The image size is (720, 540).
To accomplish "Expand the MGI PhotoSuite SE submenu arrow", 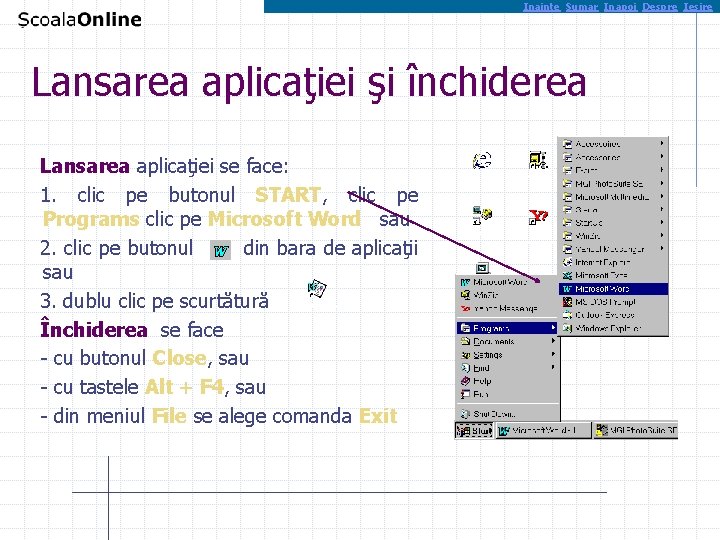I will point(662,183).
